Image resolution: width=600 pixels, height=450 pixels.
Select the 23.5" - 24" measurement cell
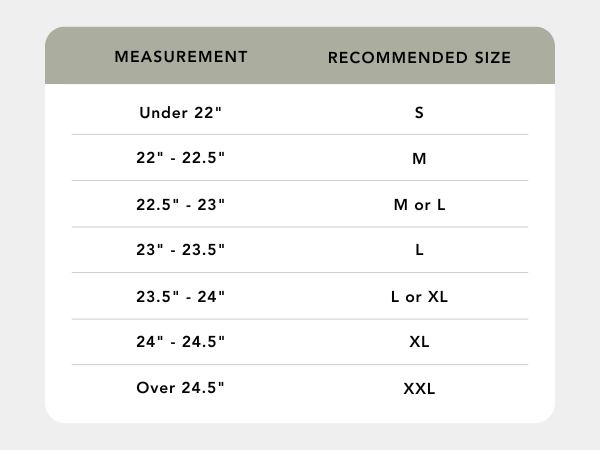pyautogui.click(x=181, y=296)
